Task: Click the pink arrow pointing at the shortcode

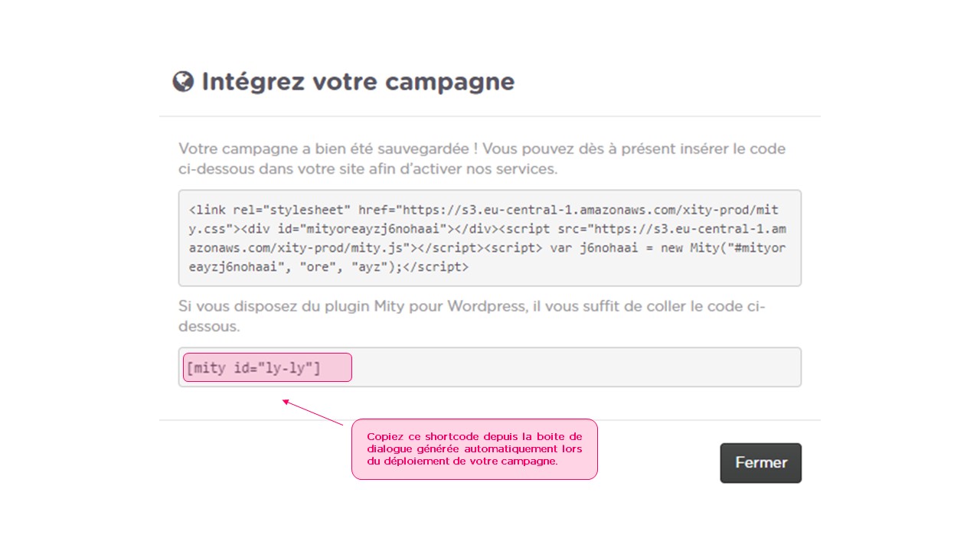Action: click(x=312, y=412)
